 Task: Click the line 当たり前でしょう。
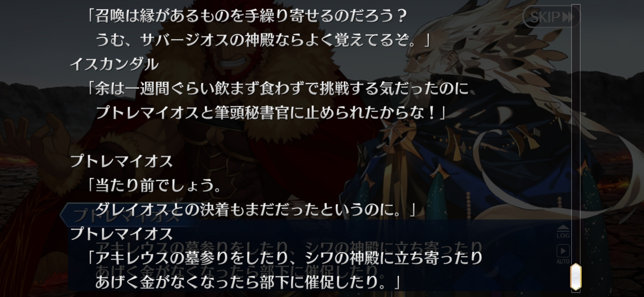(154, 185)
